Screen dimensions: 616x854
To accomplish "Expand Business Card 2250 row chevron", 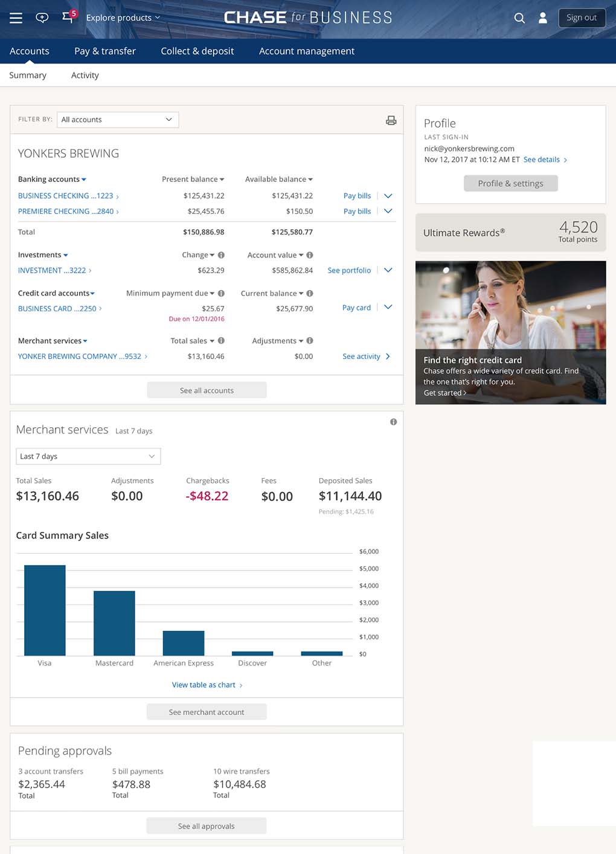I will (x=388, y=307).
